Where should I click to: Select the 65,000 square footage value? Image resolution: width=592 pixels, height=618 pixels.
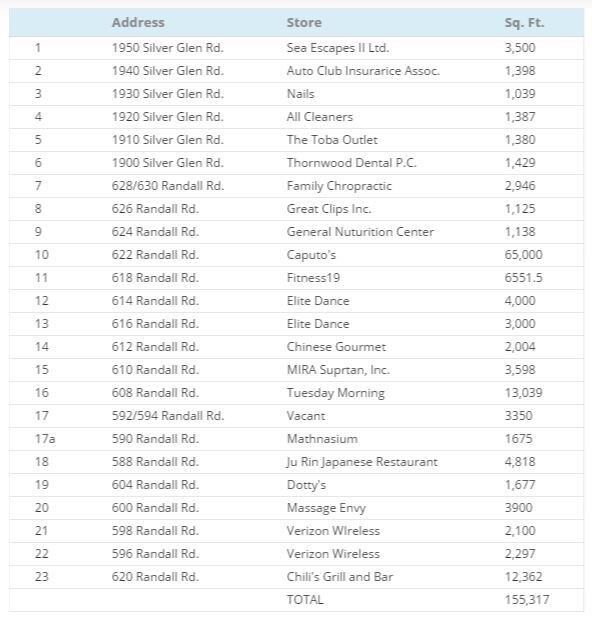(523, 255)
